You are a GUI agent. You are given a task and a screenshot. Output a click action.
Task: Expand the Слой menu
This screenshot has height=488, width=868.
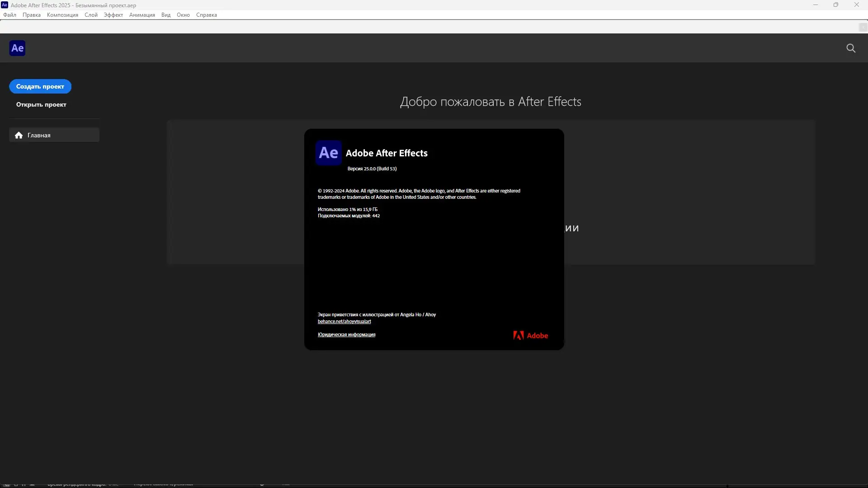91,15
